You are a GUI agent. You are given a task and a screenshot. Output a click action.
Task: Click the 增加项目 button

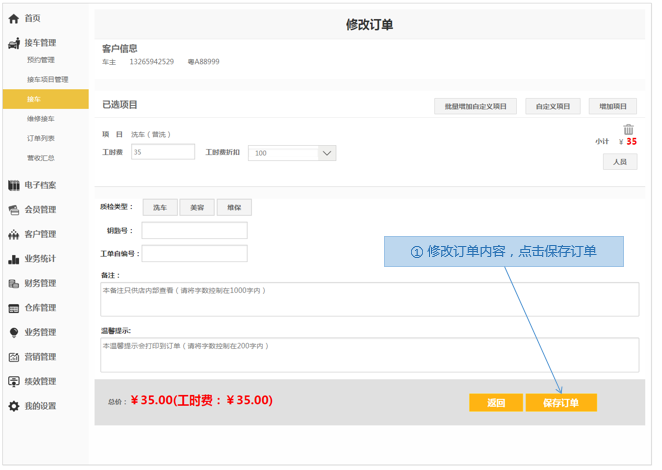tap(612, 106)
